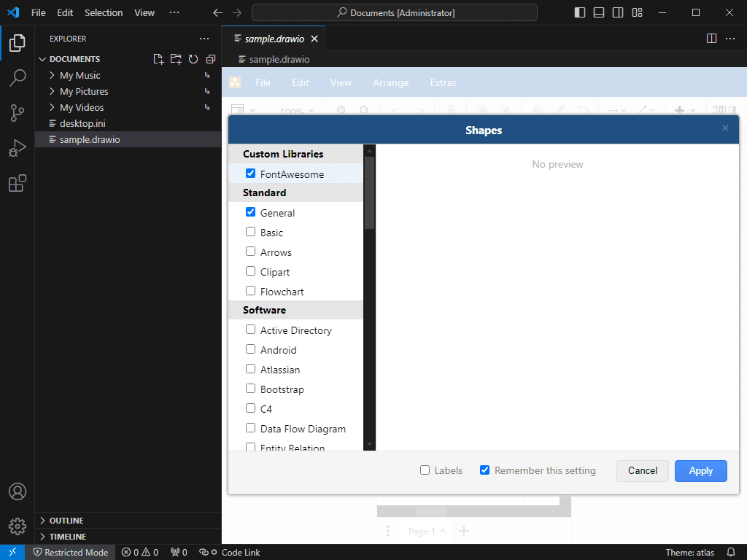Screen dimensions: 747x560
Task: Toggle the Labels checkbox
Action: 425,470
